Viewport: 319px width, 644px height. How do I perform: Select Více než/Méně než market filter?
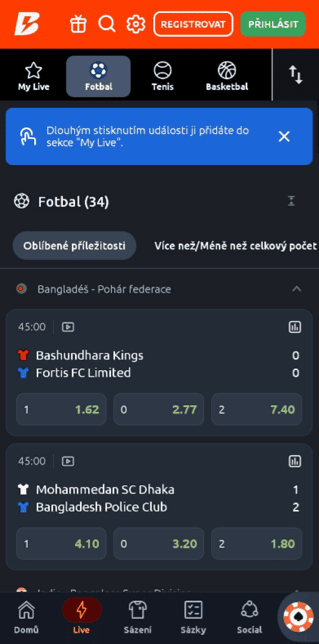235,246
